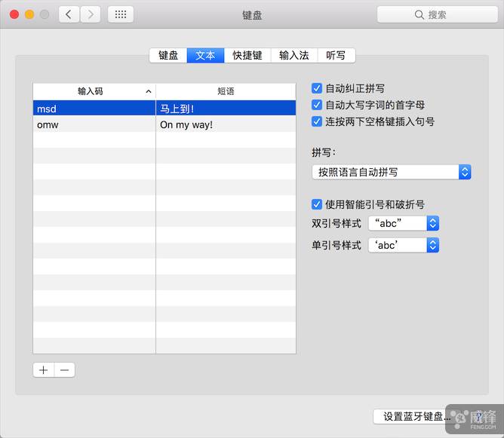Click the 输入码 column header label

[x=91, y=91]
